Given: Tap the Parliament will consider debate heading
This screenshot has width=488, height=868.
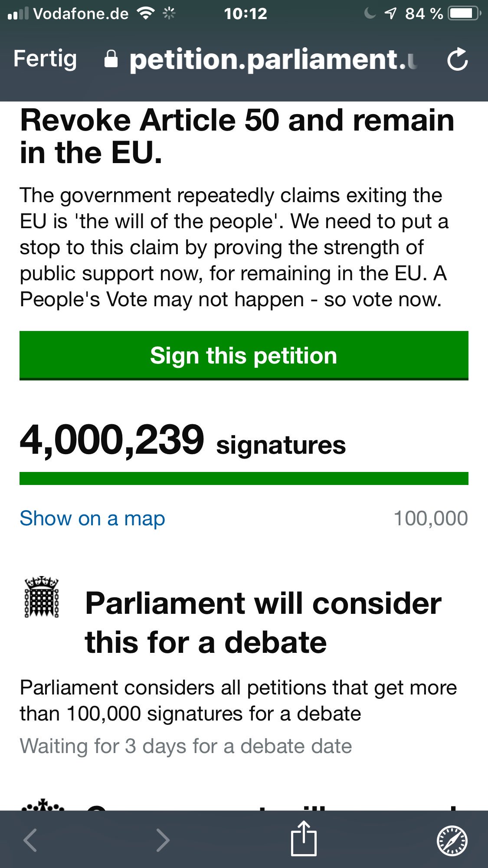Looking at the screenshot, I should [x=263, y=622].
